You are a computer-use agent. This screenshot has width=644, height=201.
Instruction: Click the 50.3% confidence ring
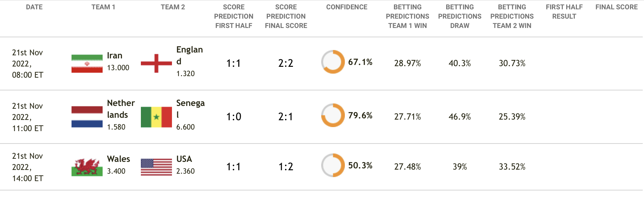(x=333, y=165)
